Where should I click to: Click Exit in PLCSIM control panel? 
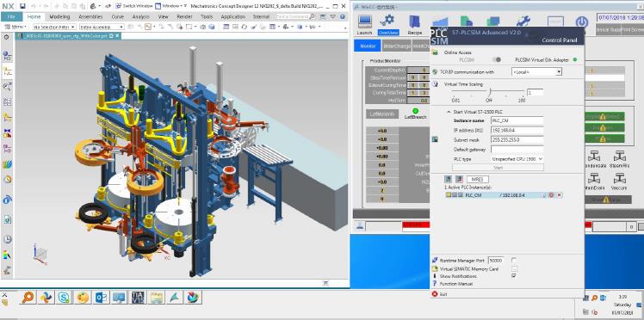[443, 294]
